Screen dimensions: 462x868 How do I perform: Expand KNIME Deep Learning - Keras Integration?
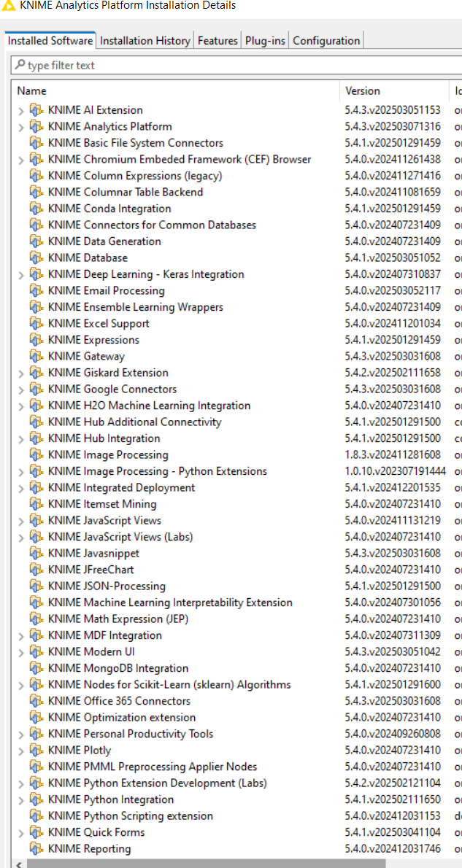click(20, 275)
